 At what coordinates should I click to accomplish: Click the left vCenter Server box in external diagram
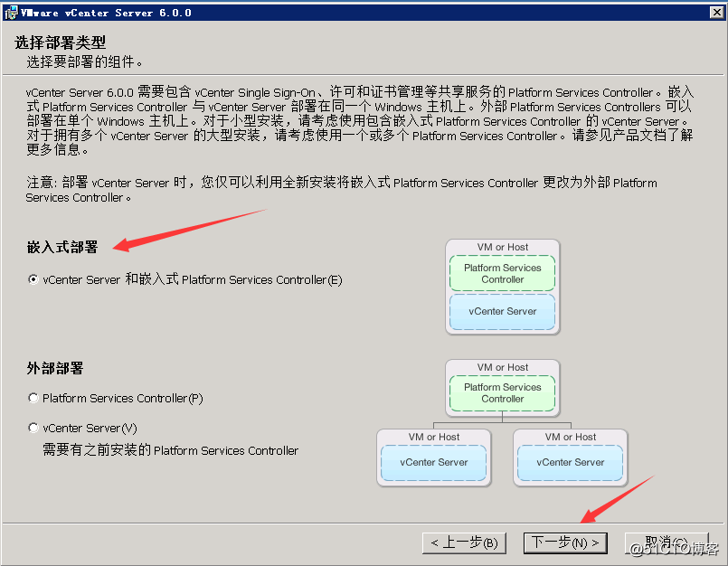tap(434, 462)
